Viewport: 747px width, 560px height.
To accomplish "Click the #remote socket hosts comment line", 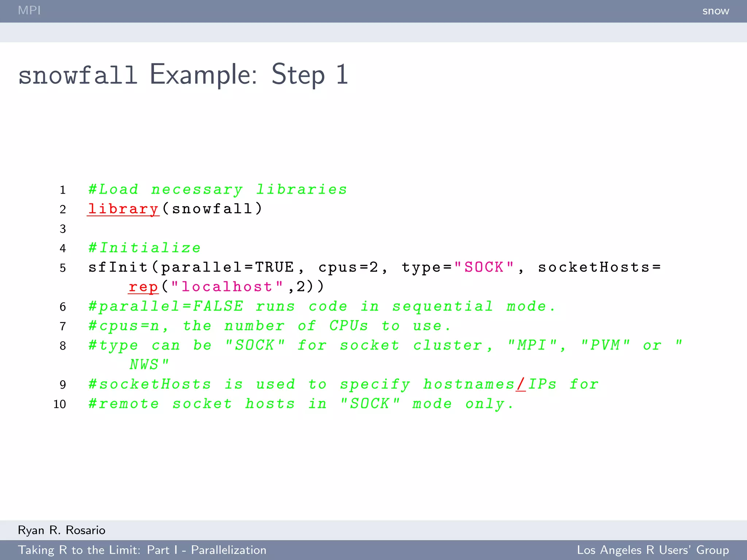I will point(301,404).
